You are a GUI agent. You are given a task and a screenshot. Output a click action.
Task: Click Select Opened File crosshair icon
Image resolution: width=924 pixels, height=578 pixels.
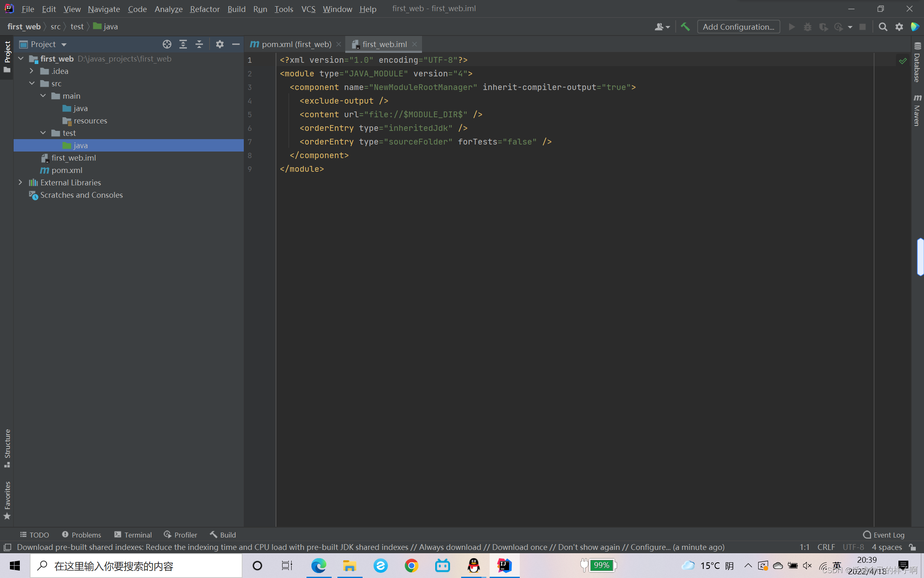pyautogui.click(x=167, y=44)
